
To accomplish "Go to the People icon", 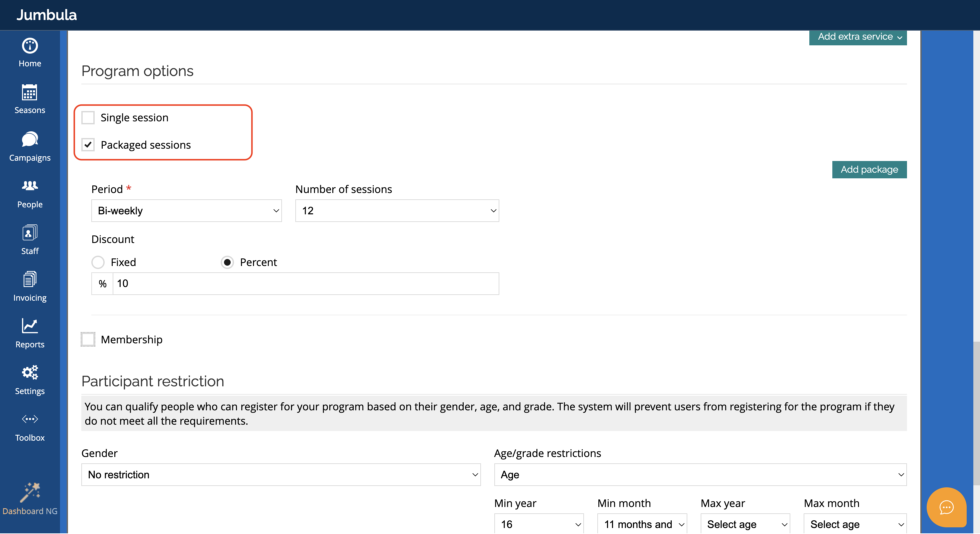I will coord(30,186).
